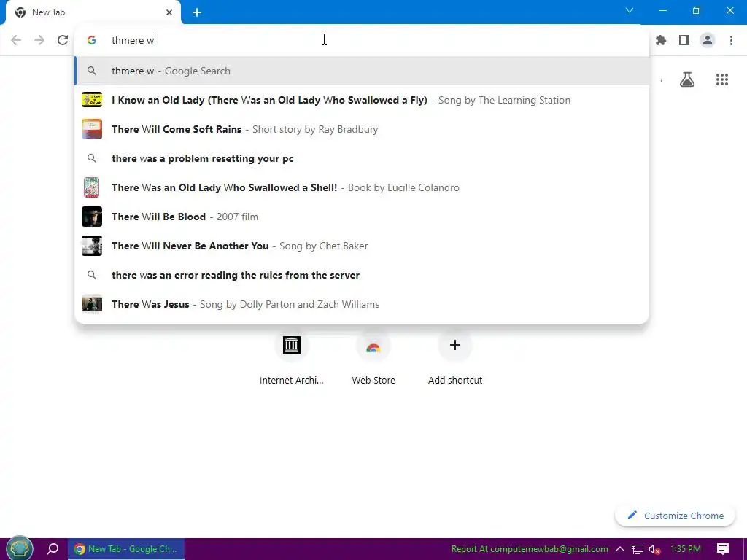
Task: Open Customize Chrome button
Action: pos(675,516)
